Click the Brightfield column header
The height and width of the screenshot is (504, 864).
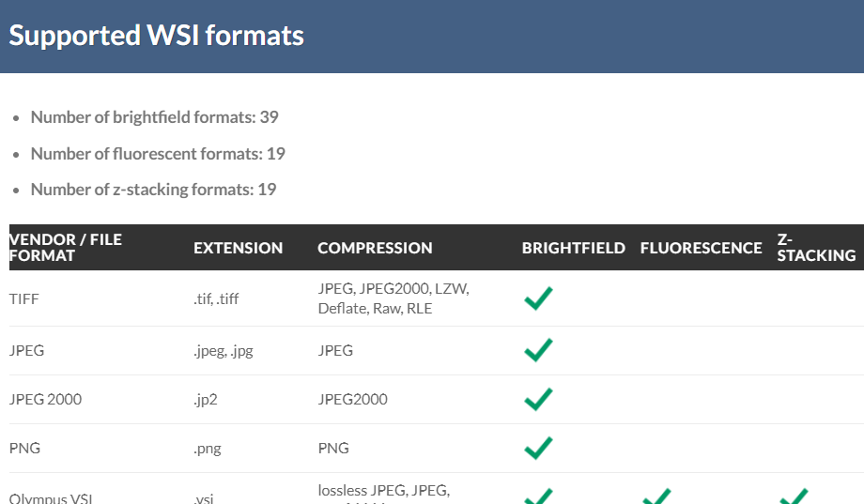(573, 248)
